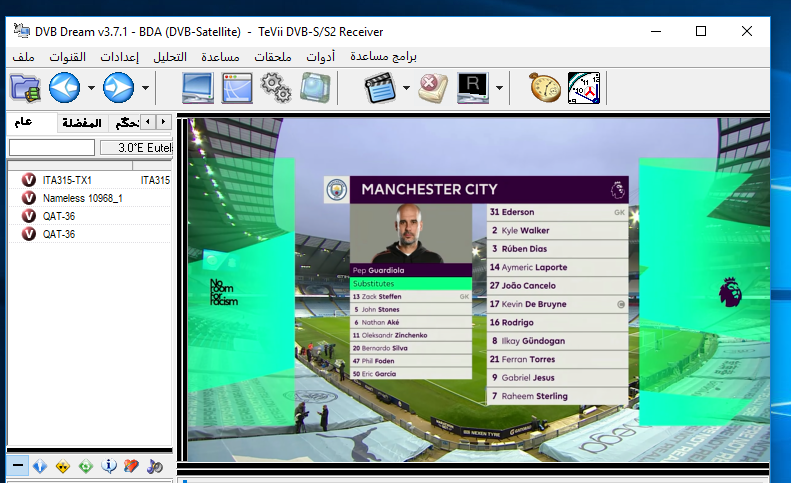
Task: Click the blue diamond person icon
Action: pyautogui.click(x=40, y=466)
